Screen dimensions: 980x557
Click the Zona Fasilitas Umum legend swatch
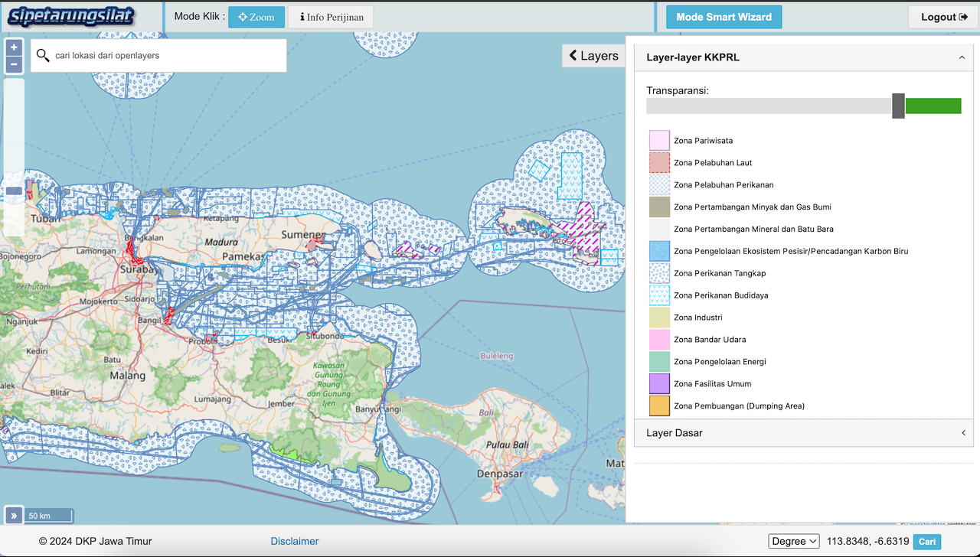(659, 384)
